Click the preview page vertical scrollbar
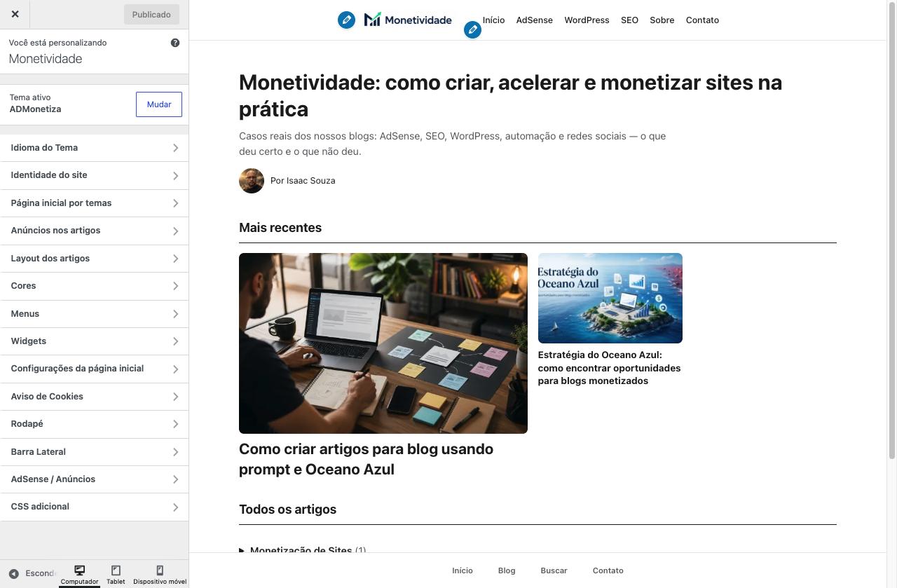Image resolution: width=897 pixels, height=588 pixels. tap(891, 231)
